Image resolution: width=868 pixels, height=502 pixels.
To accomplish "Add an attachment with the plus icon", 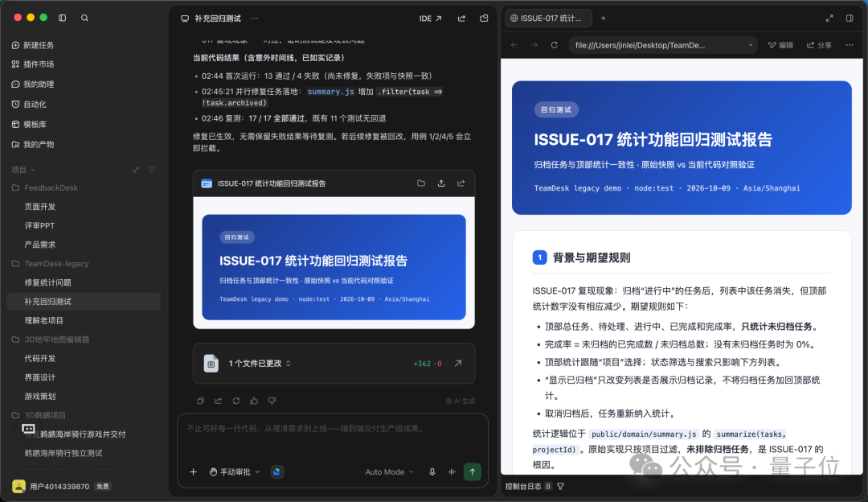I will click(x=193, y=472).
